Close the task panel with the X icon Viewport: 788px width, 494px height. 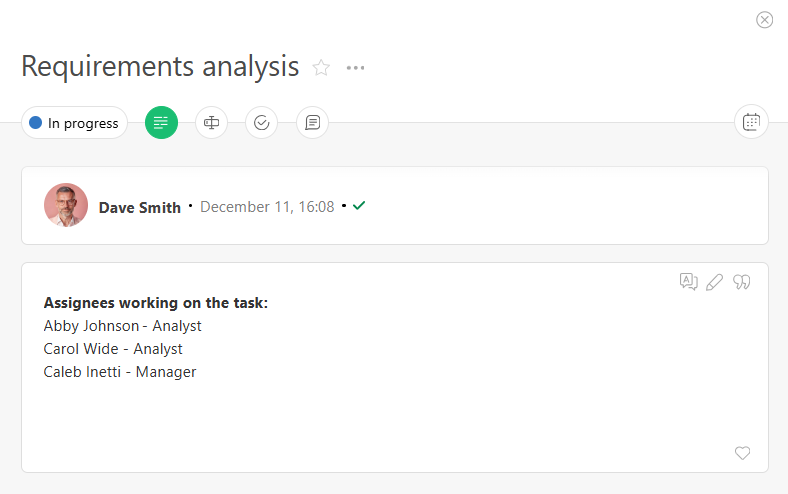point(765,20)
